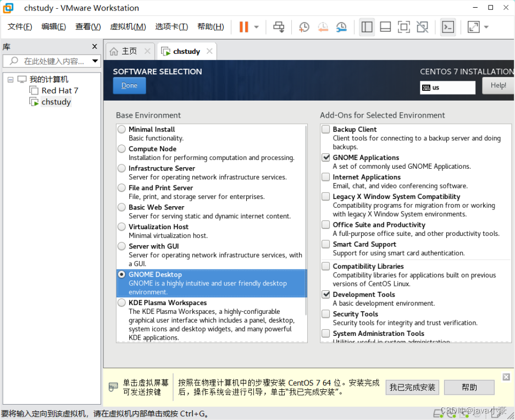The width and height of the screenshot is (515, 420).
Task: Uncheck Development Tools add-on
Action: point(325,294)
